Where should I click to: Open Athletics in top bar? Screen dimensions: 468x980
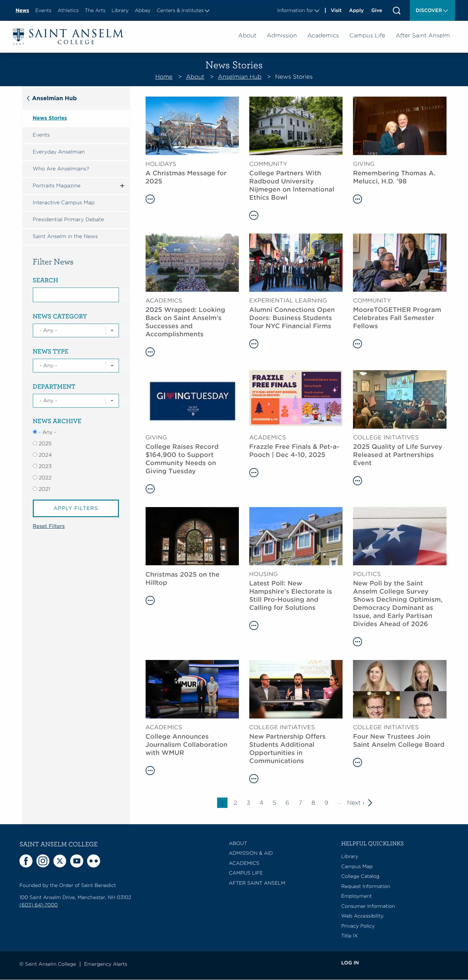pos(68,10)
